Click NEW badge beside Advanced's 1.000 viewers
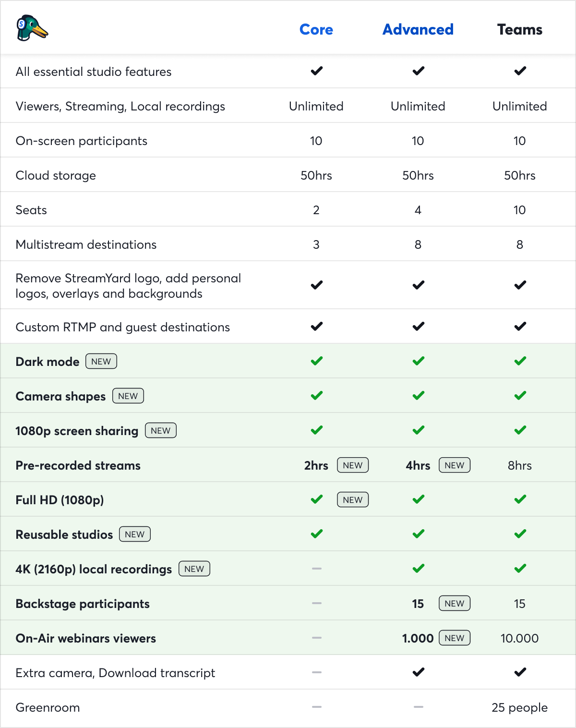Image resolution: width=576 pixels, height=728 pixels. 455,638
